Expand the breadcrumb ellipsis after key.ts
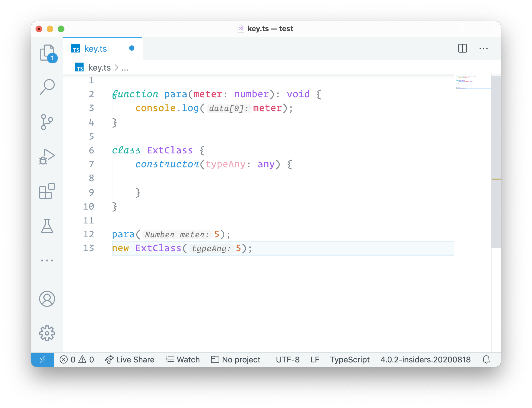532x408 pixels. pos(125,68)
